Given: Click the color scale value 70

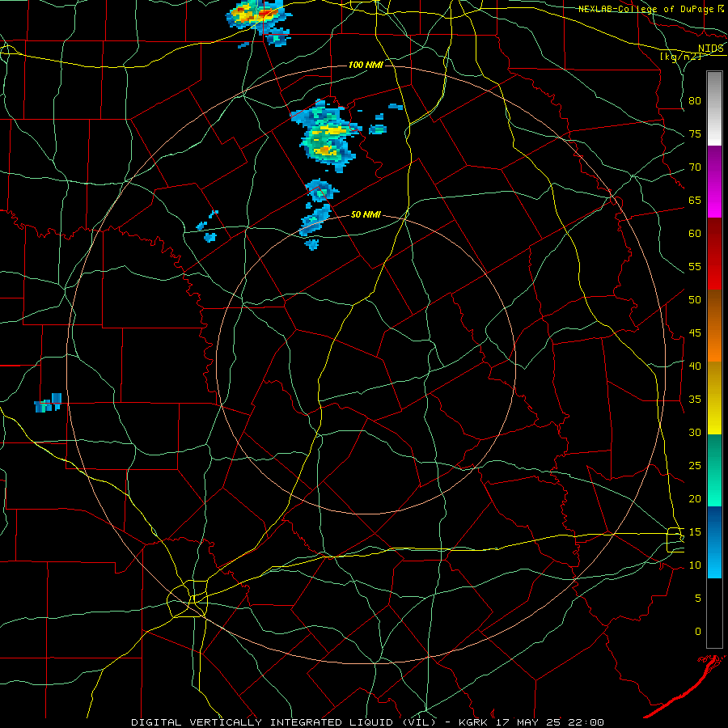Looking at the screenshot, I should click(x=695, y=167).
